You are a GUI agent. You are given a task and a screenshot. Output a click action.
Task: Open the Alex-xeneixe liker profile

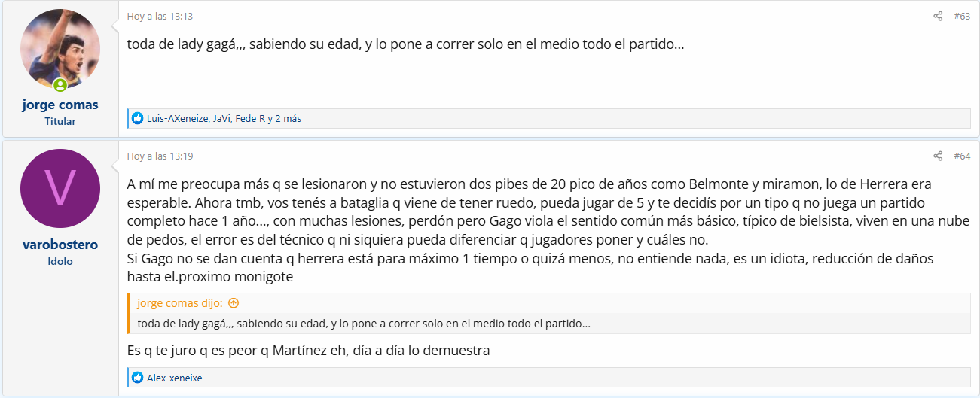[175, 378]
